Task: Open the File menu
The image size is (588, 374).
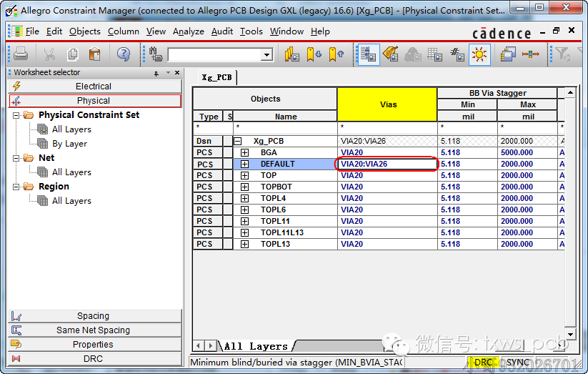Action: click(32, 31)
